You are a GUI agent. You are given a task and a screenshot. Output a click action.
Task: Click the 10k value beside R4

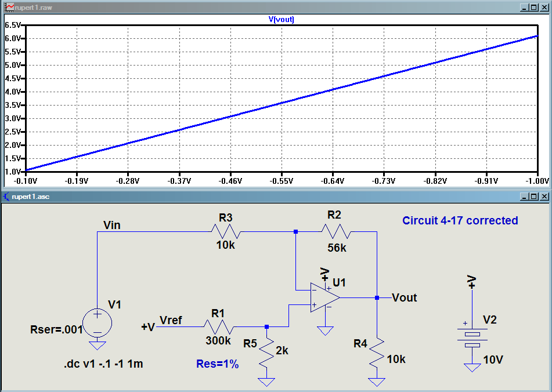396,359
